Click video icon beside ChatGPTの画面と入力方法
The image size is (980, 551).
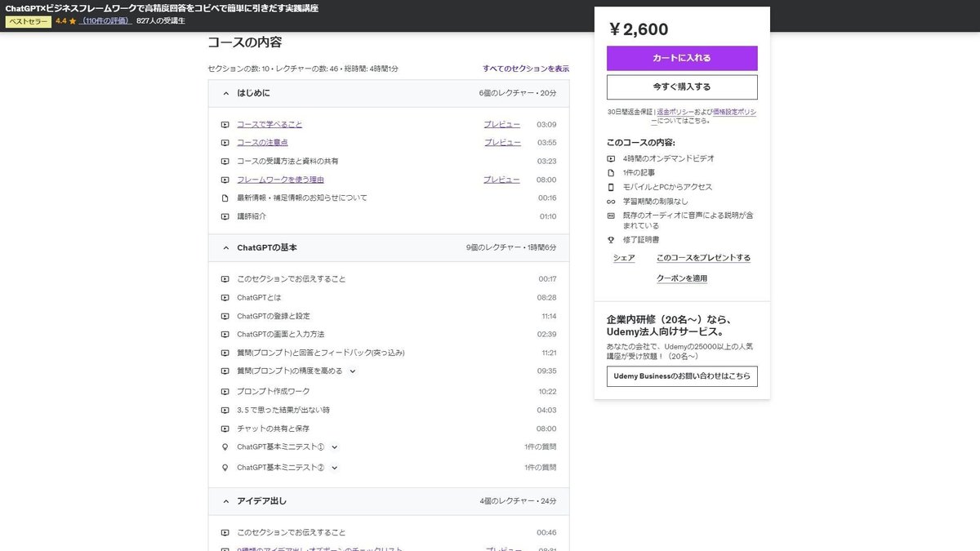(225, 335)
